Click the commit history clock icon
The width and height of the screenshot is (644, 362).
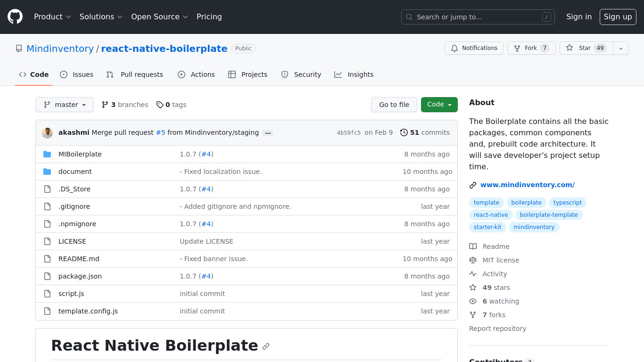click(404, 132)
